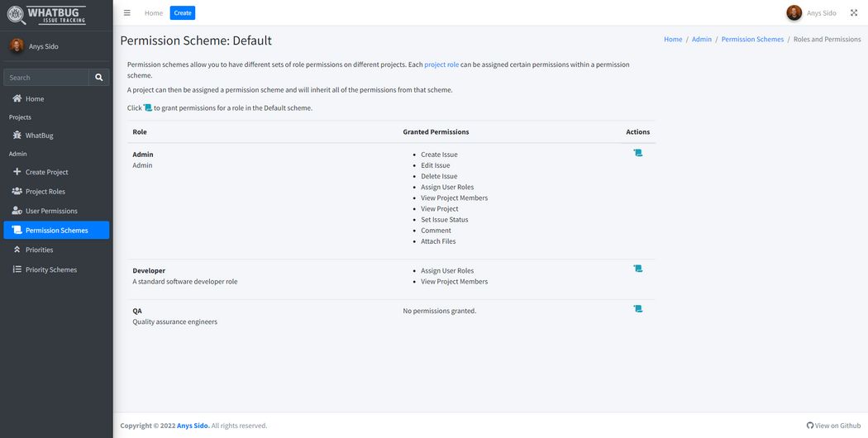Click the blue Create button
The width and height of the screenshot is (868, 438).
[183, 13]
